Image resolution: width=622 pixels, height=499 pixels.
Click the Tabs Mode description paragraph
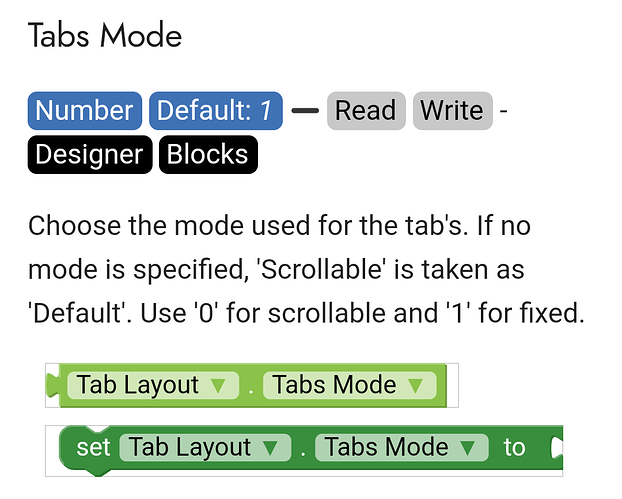coord(305,269)
